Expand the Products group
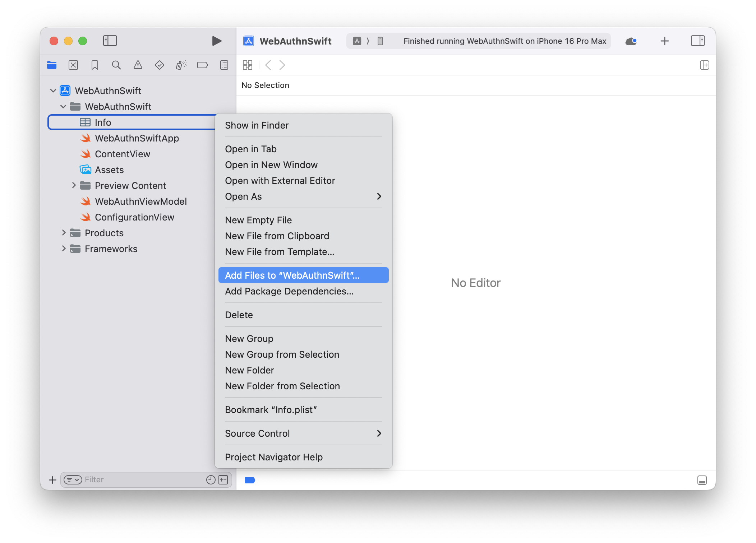This screenshot has width=756, height=543. click(64, 233)
